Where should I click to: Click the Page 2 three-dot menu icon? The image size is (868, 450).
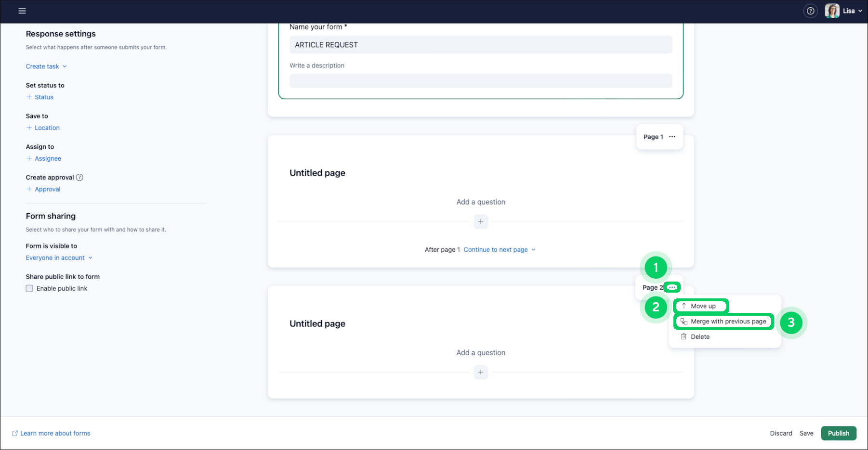pos(672,287)
